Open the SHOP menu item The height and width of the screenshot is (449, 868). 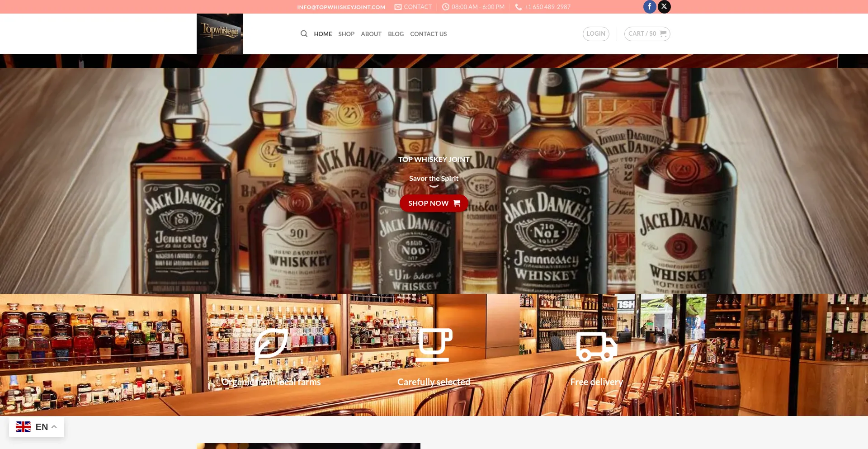tap(346, 34)
